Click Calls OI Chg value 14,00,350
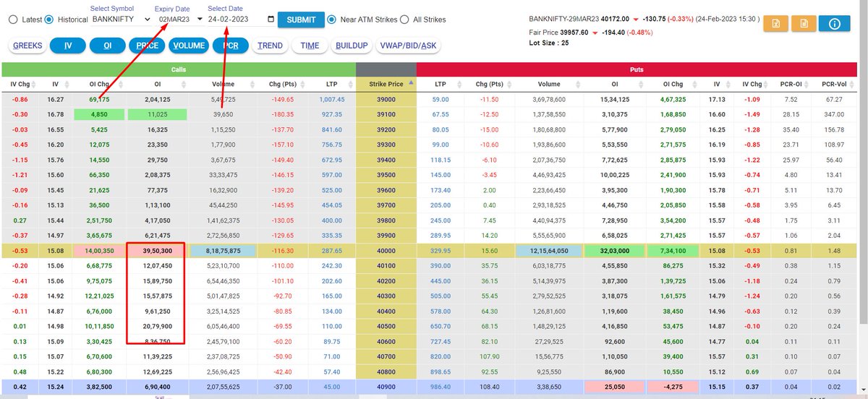This screenshot has width=868, height=399. [100, 251]
